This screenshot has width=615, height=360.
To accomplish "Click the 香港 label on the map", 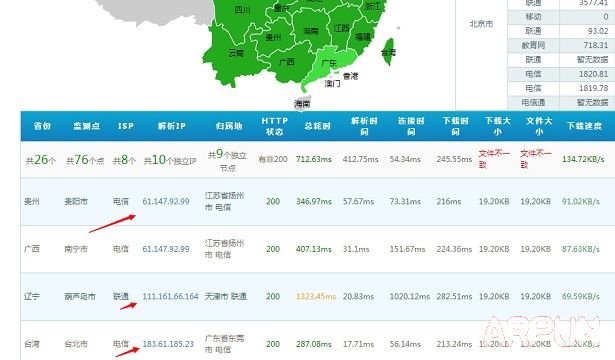I will (350, 76).
